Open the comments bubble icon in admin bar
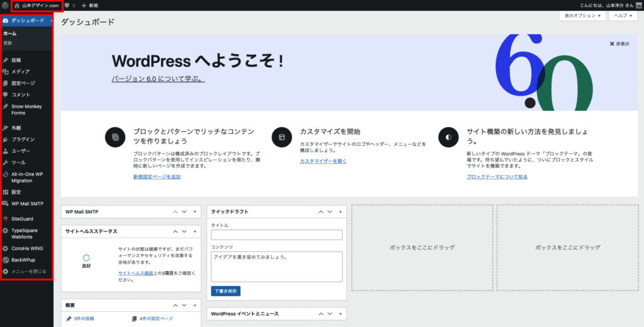The height and width of the screenshot is (327, 644). [x=67, y=6]
